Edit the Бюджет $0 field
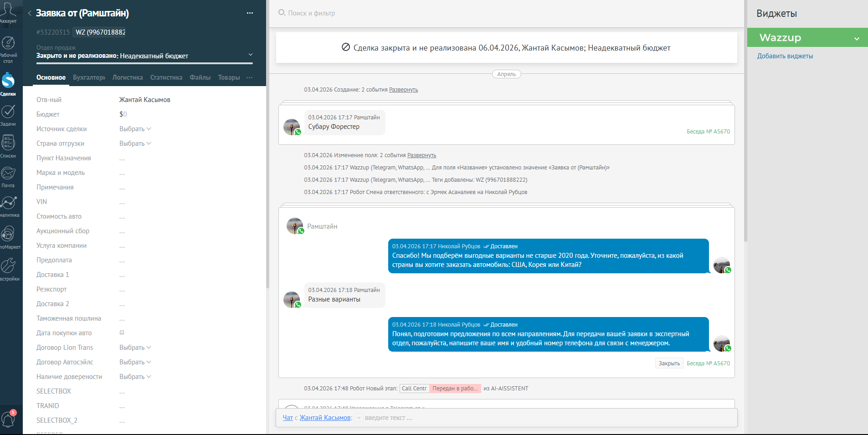The width and height of the screenshot is (868, 435). [123, 114]
